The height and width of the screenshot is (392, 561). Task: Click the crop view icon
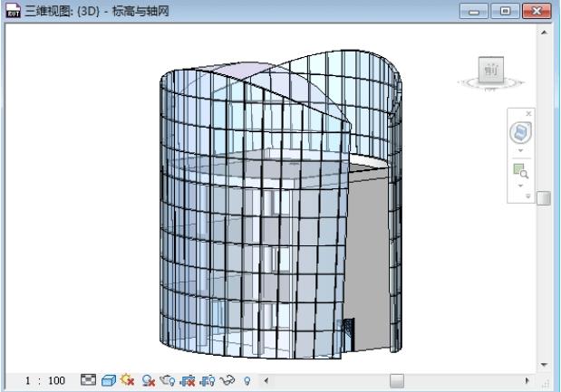pyautogui.click(x=166, y=381)
